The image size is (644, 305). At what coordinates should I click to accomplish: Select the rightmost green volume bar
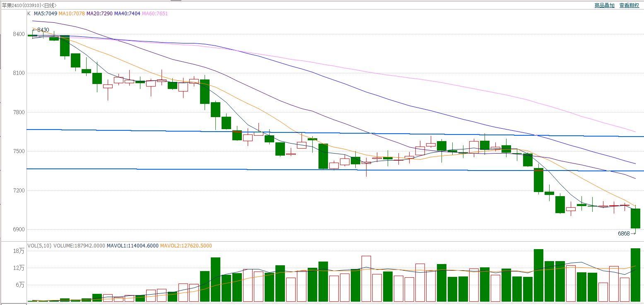point(635,275)
